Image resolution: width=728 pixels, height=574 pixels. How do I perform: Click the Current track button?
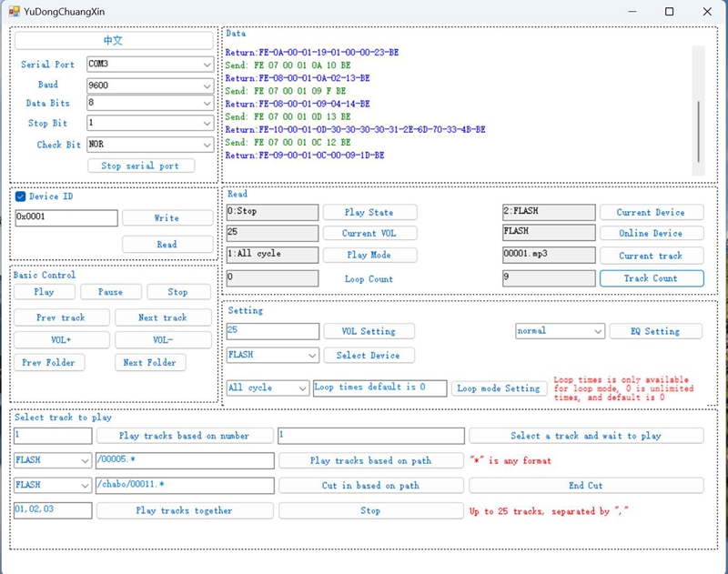[x=652, y=256]
